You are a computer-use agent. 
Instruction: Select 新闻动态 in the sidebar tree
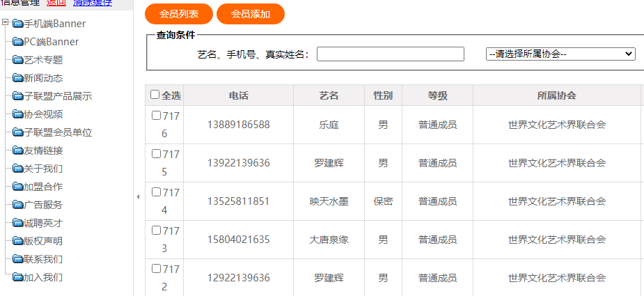point(43,78)
